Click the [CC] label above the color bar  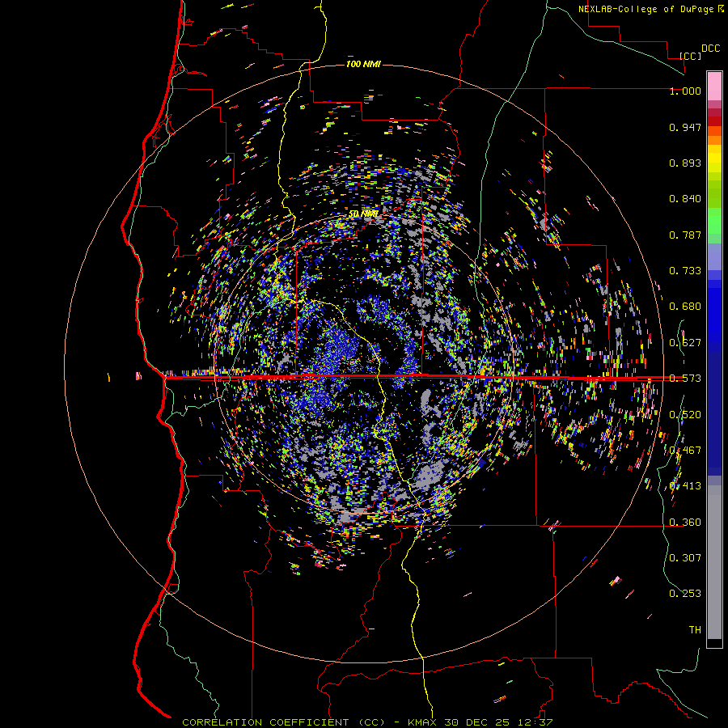(691, 56)
